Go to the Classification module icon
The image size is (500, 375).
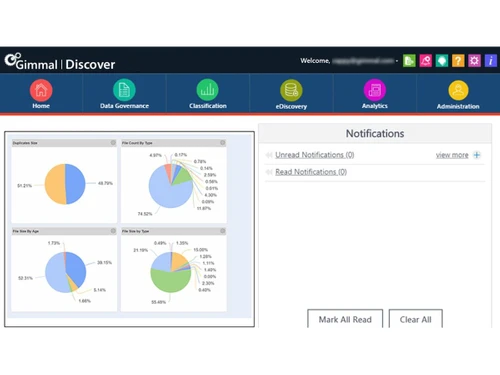(208, 90)
